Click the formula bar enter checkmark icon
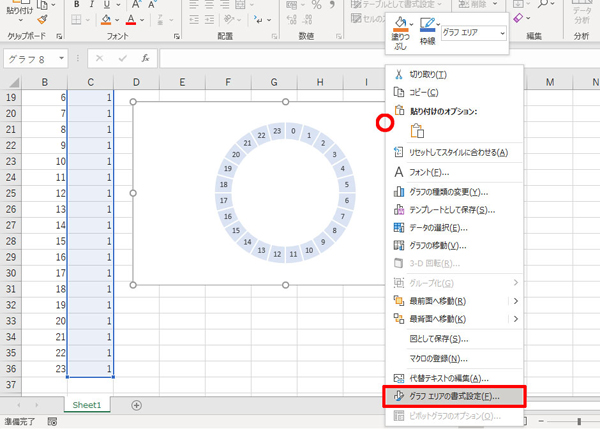600x429 pixels. tap(123, 58)
